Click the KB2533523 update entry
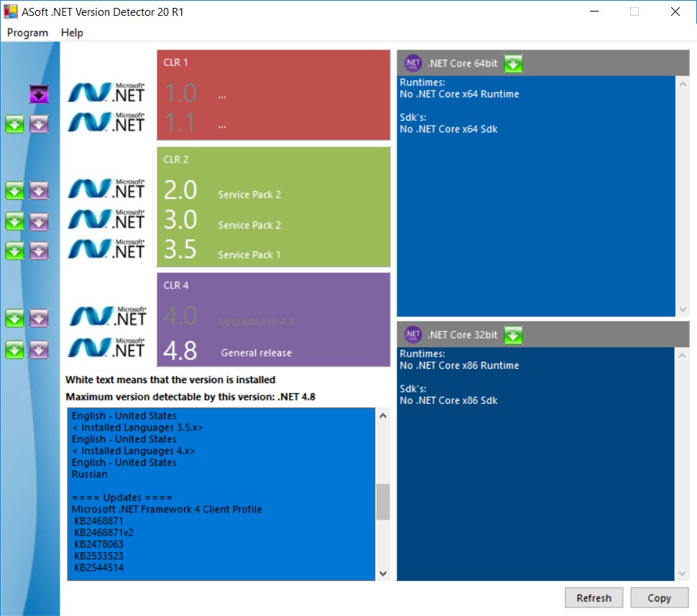697x616 pixels. (x=98, y=556)
